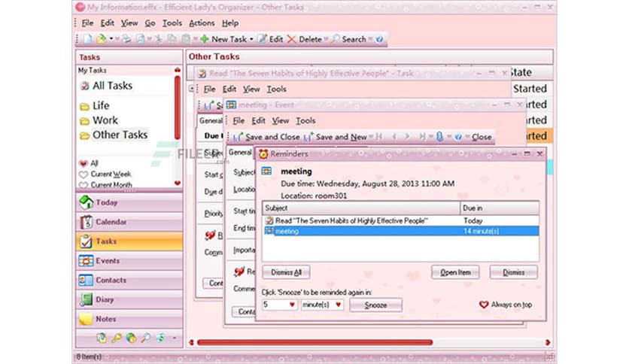Click the recycle bin icon in bottom strip
The width and height of the screenshot is (629, 364).
click(x=160, y=338)
